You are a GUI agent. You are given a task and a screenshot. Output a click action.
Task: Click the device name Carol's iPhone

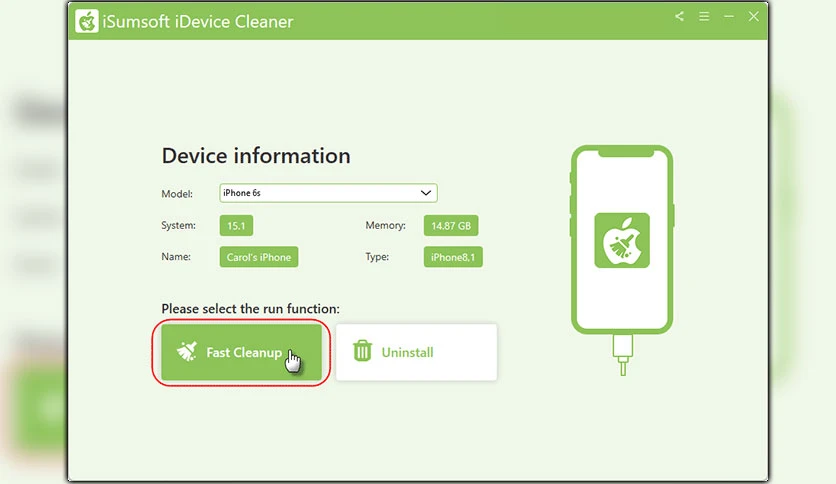click(259, 257)
